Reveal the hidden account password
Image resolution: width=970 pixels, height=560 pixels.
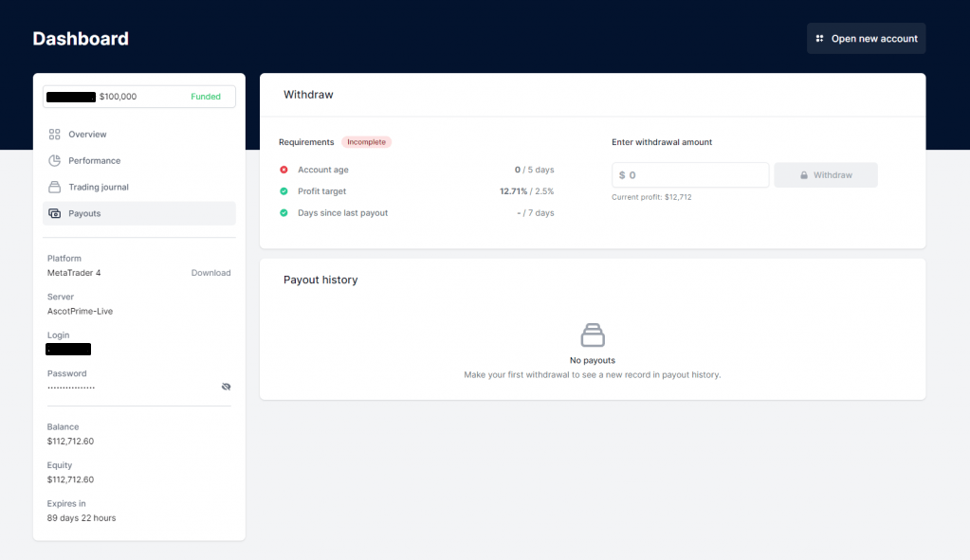tap(226, 387)
